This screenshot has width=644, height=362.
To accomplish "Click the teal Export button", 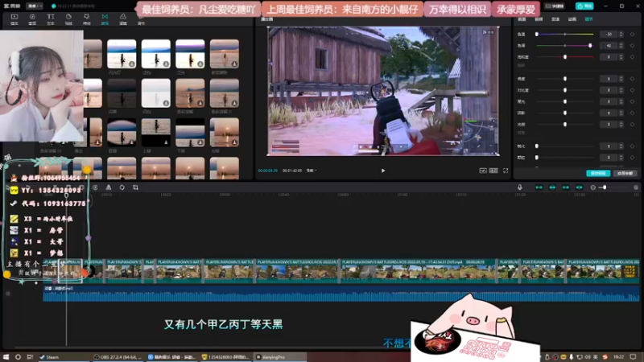I will click(x=584, y=6).
